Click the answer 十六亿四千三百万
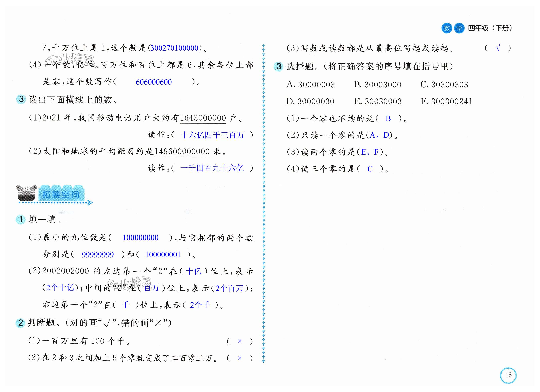540x392 pixels. click(212, 135)
